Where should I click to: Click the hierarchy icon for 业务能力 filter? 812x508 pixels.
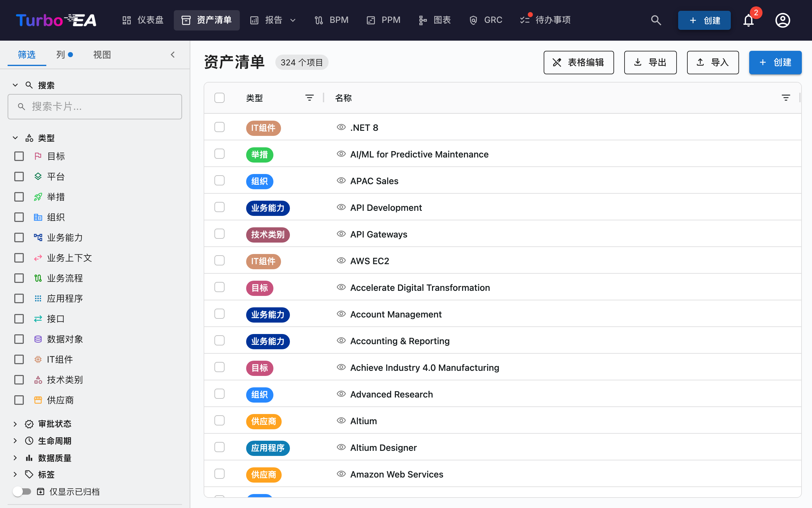pyautogui.click(x=38, y=237)
